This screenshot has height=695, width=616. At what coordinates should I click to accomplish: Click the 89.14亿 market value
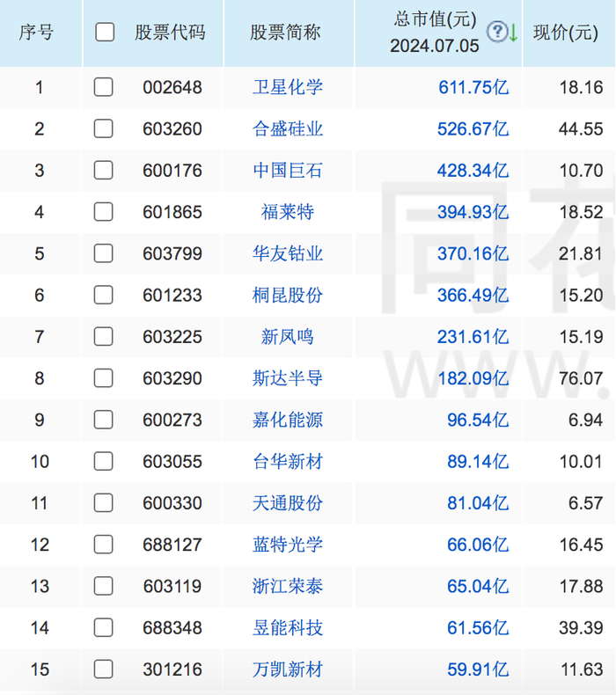tap(478, 461)
